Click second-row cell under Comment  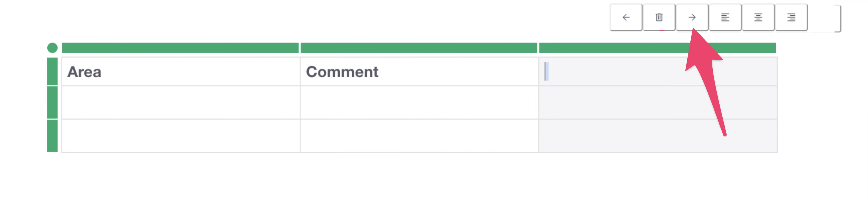point(419,102)
